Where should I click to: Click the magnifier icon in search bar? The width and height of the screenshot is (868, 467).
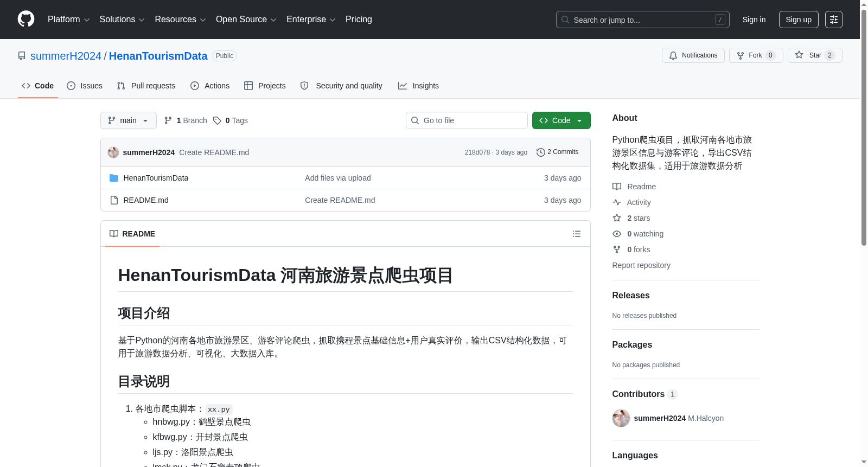565,20
